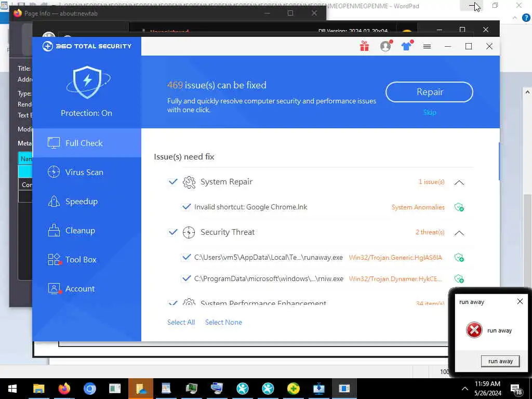The height and width of the screenshot is (399, 532).
Task: Uncheck the Security Threat category checkbox
Action: coord(173,232)
